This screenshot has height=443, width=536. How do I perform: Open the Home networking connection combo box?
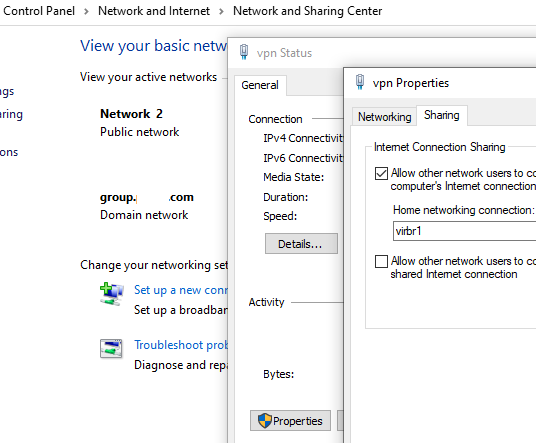tap(465, 231)
